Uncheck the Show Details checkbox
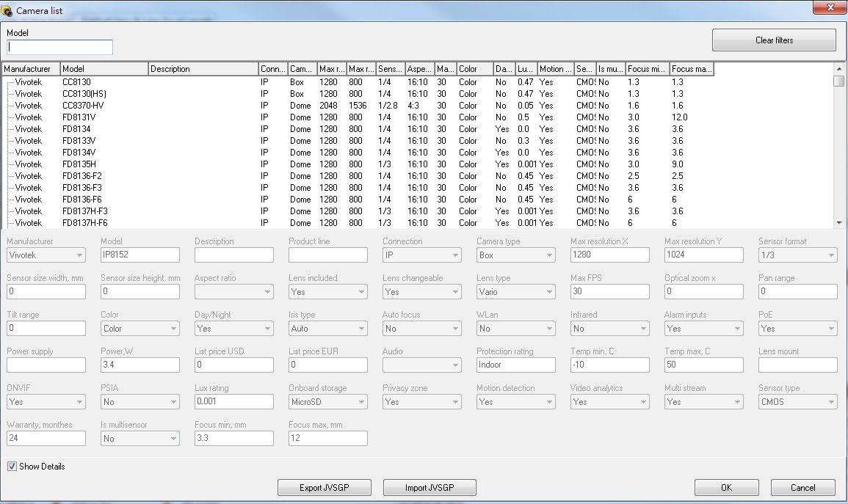Image resolution: width=848 pixels, height=504 pixels. point(12,467)
